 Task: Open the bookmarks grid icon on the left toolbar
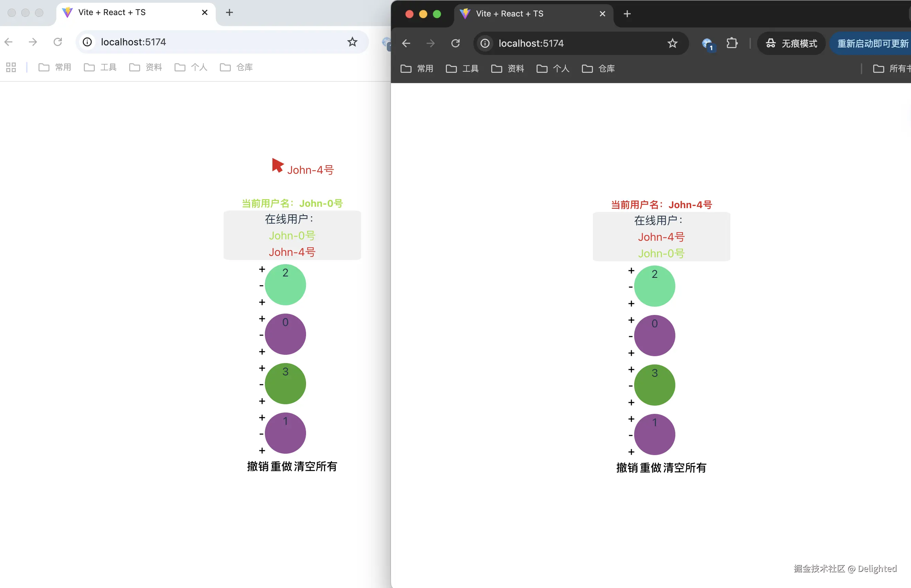coord(10,67)
